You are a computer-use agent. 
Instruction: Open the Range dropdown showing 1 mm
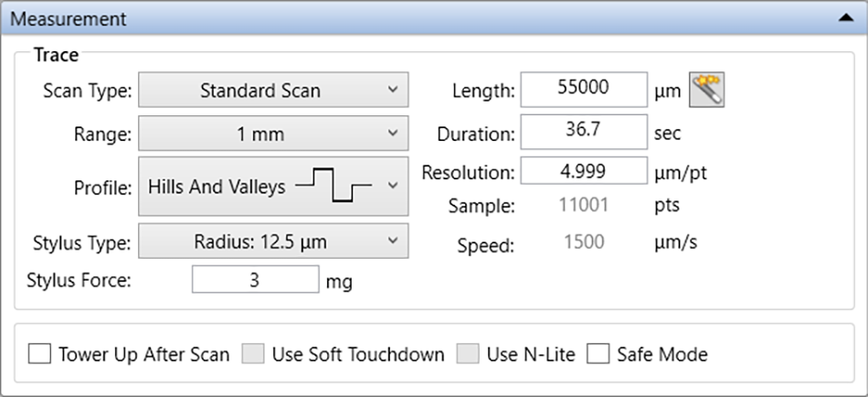tap(273, 133)
